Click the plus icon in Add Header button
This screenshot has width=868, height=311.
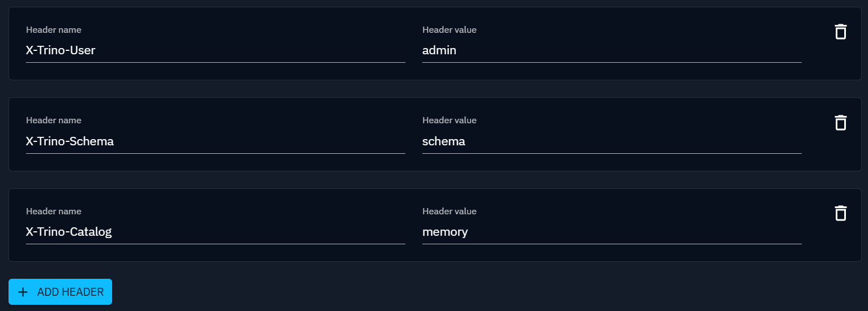point(23,292)
